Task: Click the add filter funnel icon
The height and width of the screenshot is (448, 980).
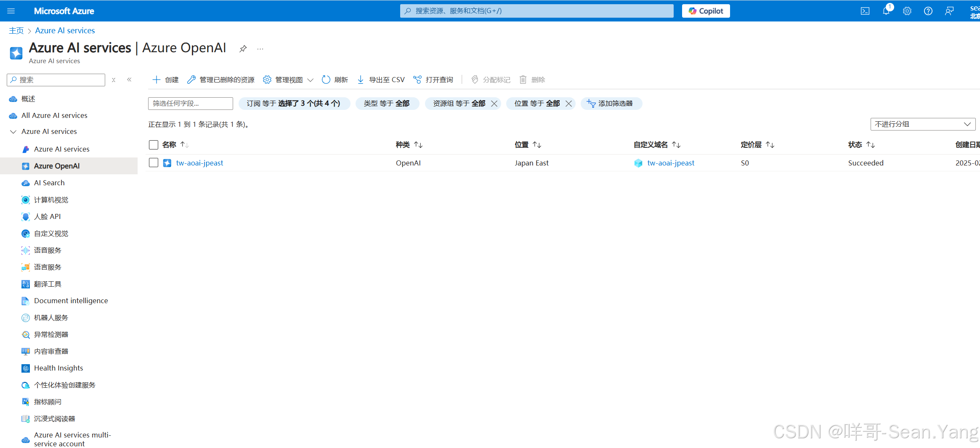Action: click(x=591, y=104)
